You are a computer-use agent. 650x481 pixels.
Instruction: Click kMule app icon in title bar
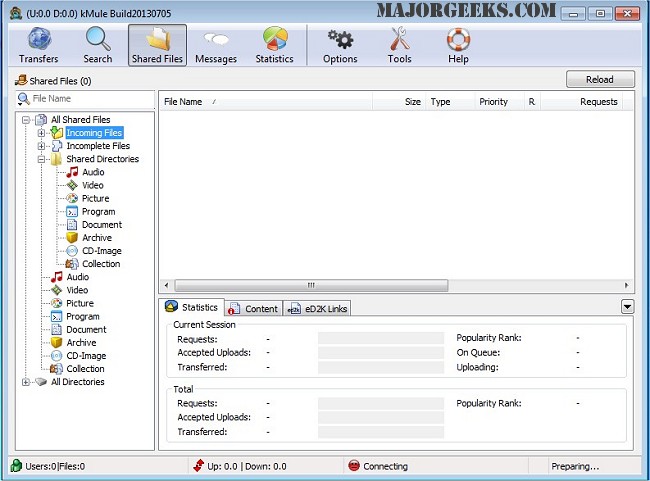click(x=16, y=14)
